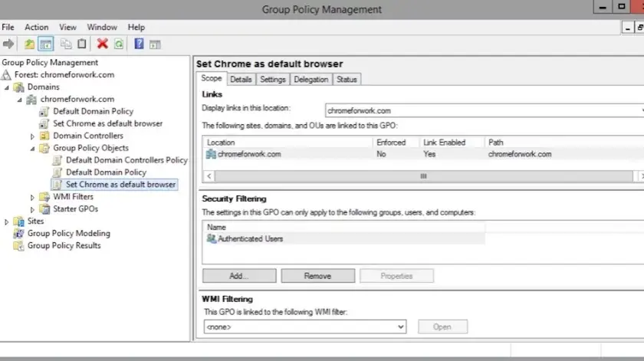The image size is (644, 361).
Task: Open Help with the question mark icon
Action: click(x=140, y=44)
